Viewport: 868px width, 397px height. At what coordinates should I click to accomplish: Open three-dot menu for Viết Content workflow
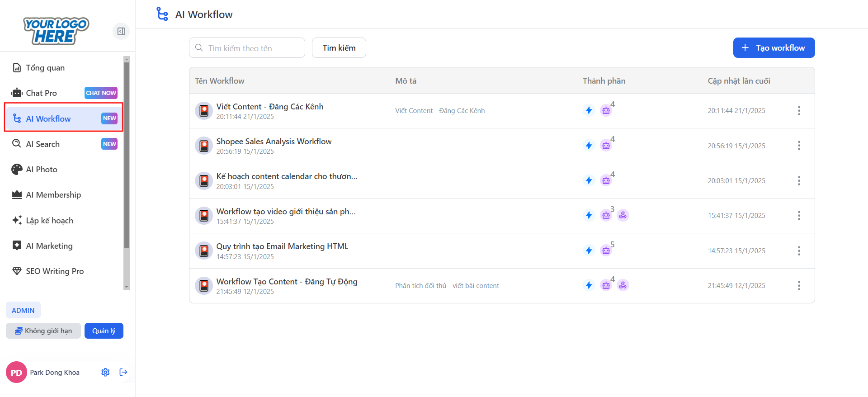click(x=799, y=111)
